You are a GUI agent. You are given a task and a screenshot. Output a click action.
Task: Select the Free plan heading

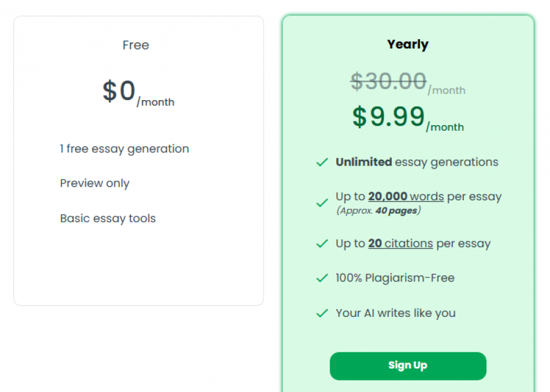pos(136,45)
